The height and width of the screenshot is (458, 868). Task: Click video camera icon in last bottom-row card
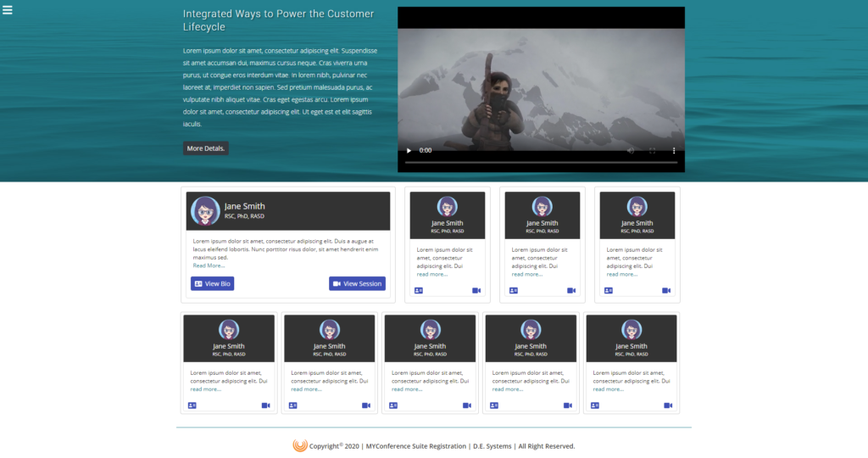(668, 405)
